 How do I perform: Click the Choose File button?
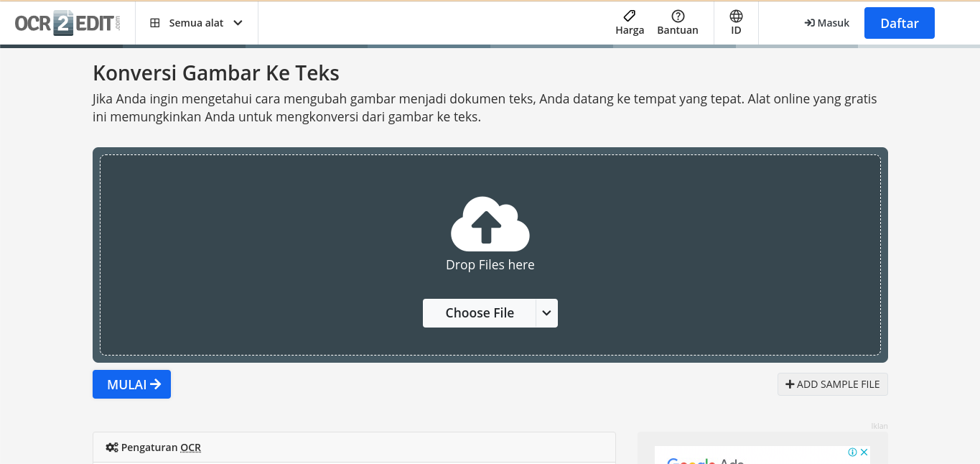tap(480, 313)
